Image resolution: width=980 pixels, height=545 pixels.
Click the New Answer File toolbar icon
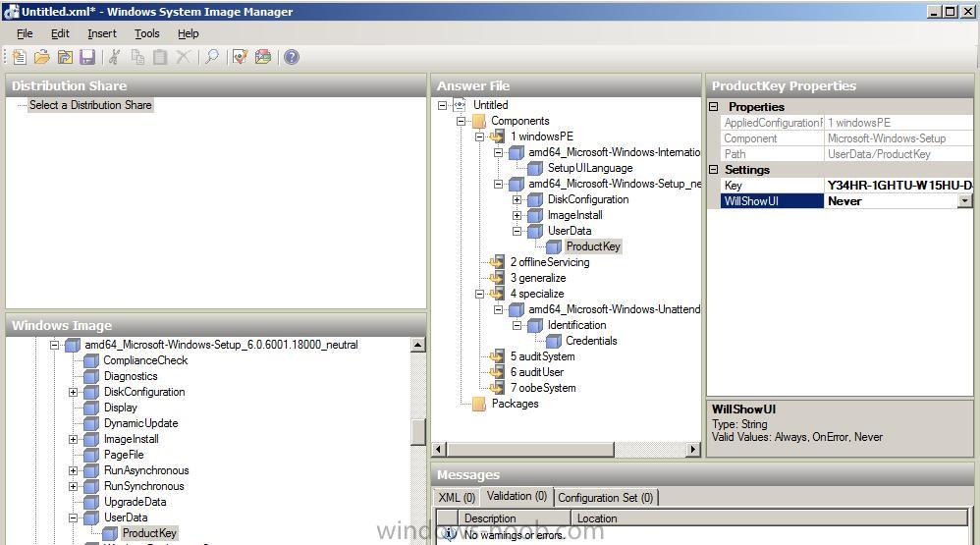point(20,58)
